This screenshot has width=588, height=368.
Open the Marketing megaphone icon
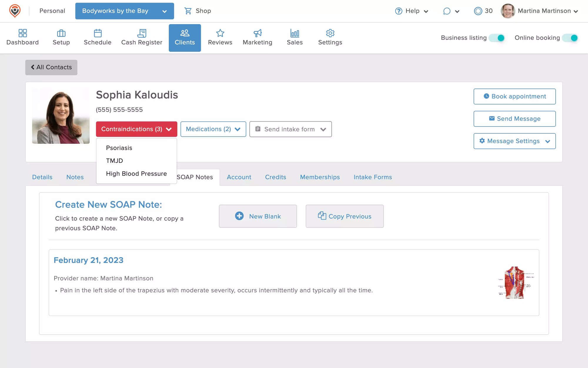[258, 33]
